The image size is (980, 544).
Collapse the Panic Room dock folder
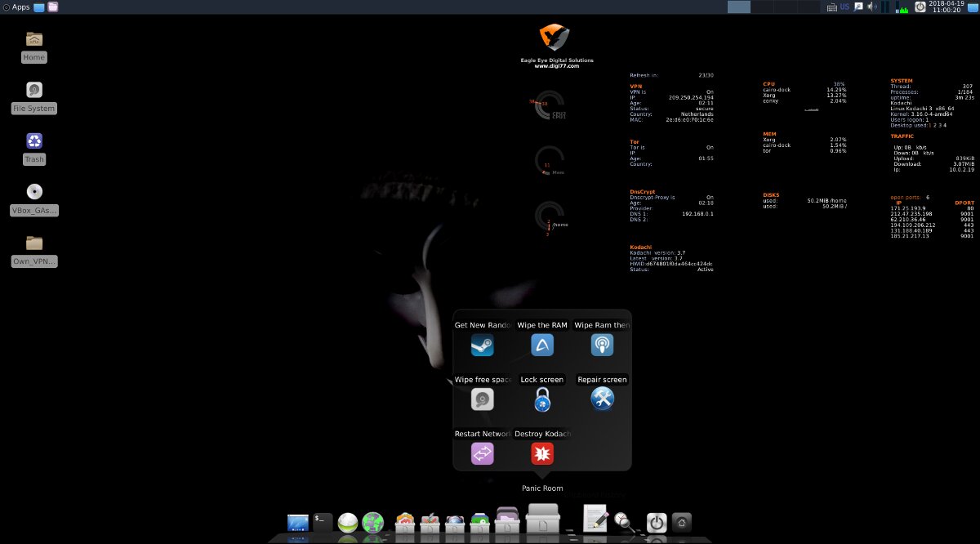coord(542,519)
